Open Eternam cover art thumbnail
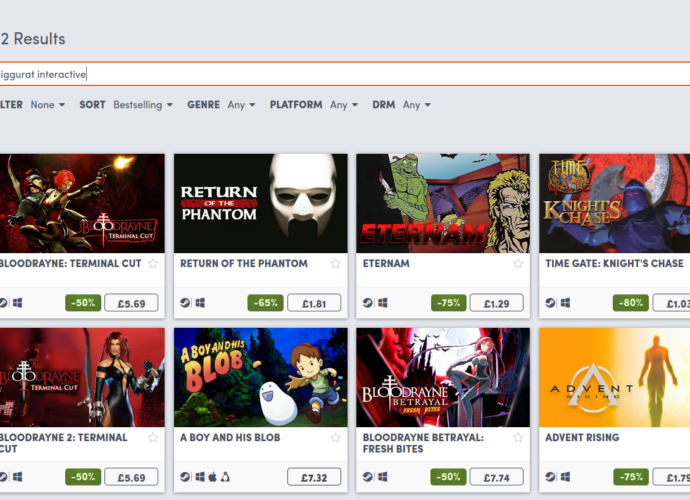690x500 pixels. coord(443,203)
